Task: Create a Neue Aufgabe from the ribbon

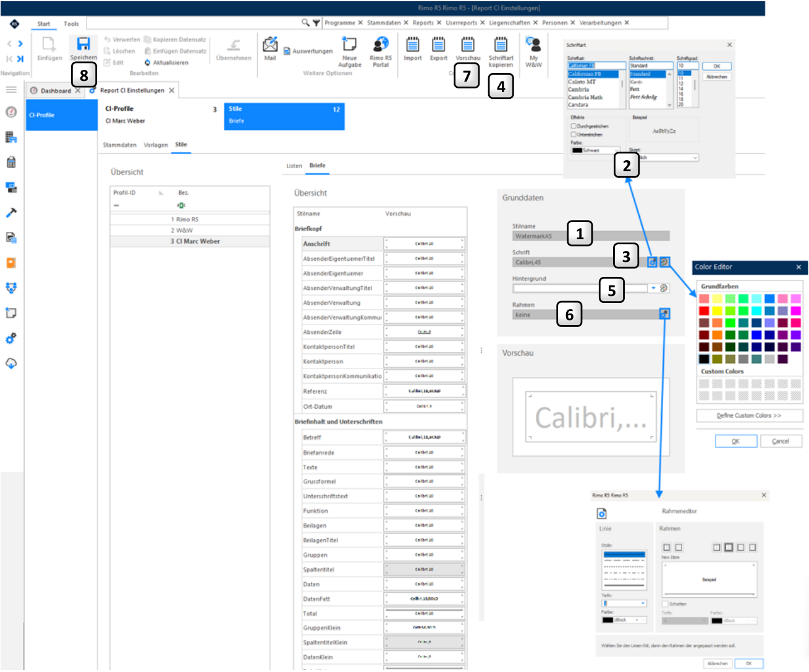Action: (350, 44)
